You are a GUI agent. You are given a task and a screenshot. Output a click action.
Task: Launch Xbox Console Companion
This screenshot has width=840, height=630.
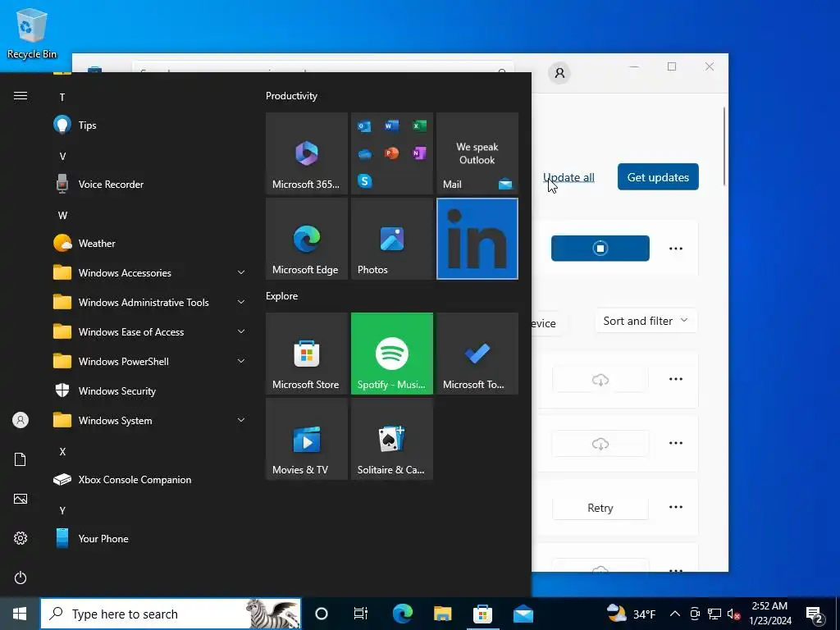pyautogui.click(x=150, y=479)
